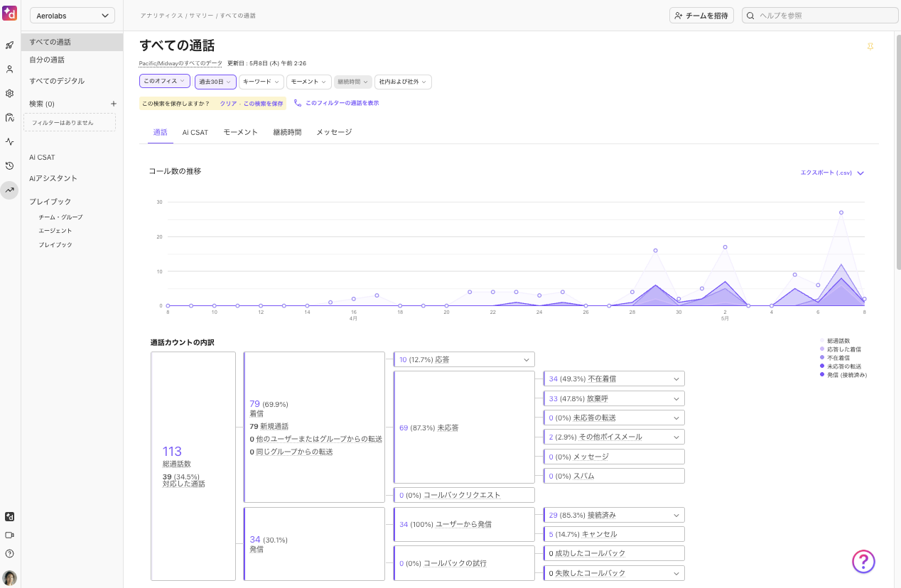Click the plus icon next to 検索 (0)

point(113,104)
